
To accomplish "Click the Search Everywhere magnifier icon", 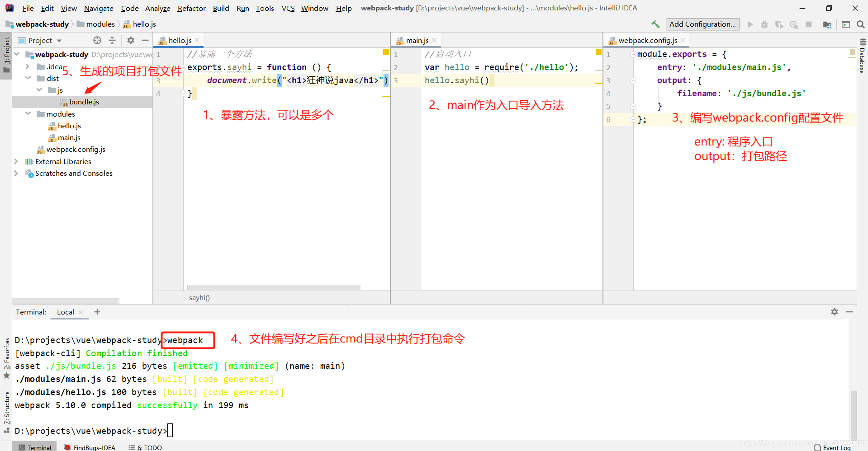I will click(860, 24).
